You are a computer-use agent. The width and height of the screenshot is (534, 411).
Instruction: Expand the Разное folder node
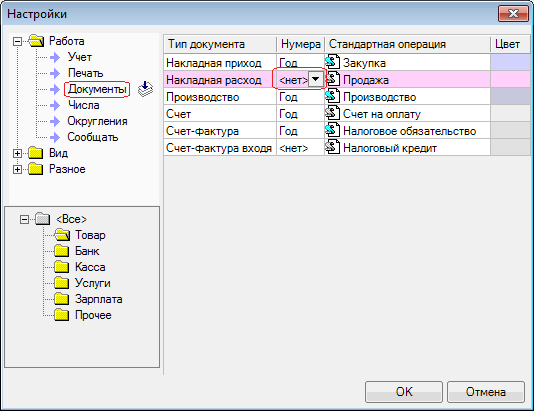pyautogui.click(x=17, y=169)
